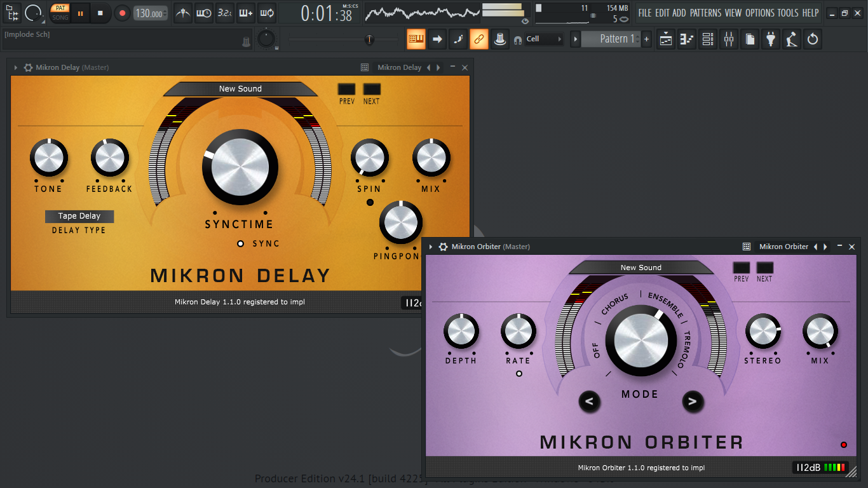Expand Mikron Orbiter window menu arrow
Image resolution: width=868 pixels, height=488 pixels.
point(431,247)
